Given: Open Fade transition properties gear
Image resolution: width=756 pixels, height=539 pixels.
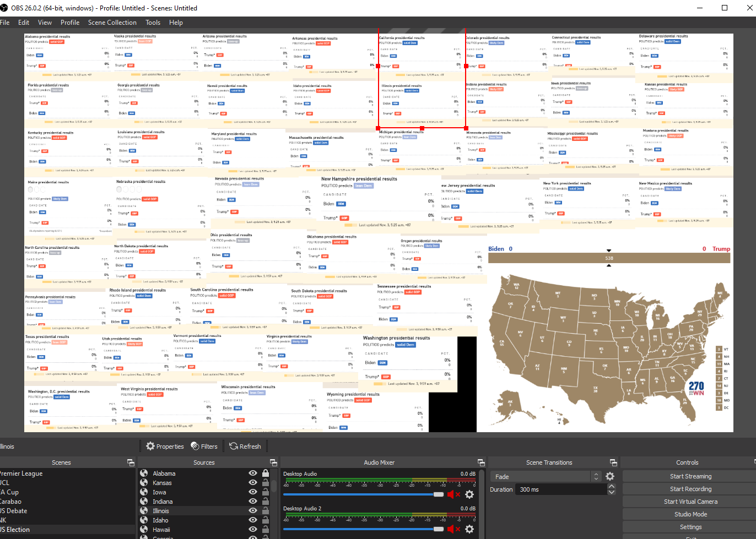Looking at the screenshot, I should [x=610, y=477].
